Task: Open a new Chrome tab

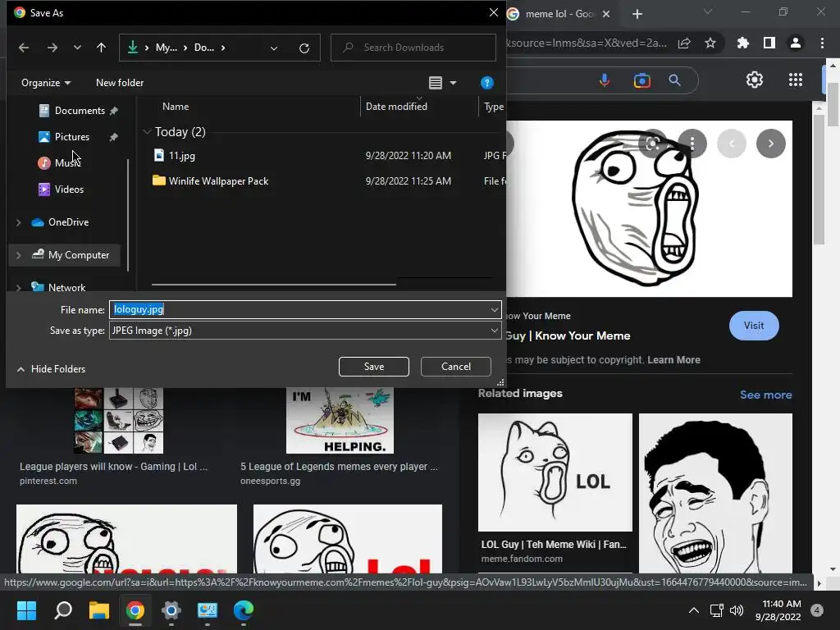Action: click(637, 14)
